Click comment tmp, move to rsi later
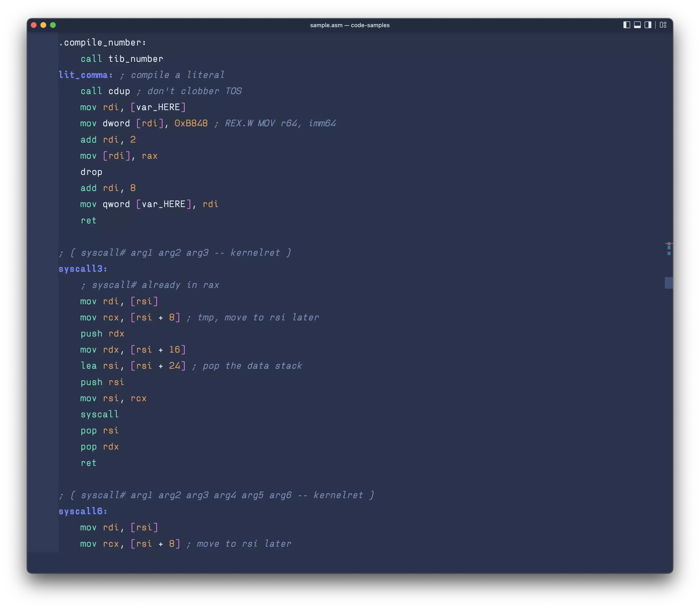The width and height of the screenshot is (700, 609). click(253, 317)
